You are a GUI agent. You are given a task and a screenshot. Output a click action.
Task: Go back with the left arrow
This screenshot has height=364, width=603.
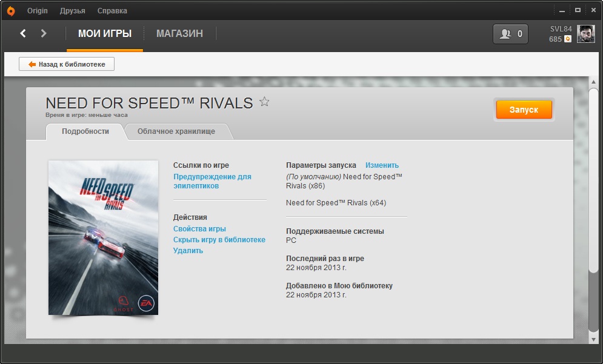tap(23, 33)
